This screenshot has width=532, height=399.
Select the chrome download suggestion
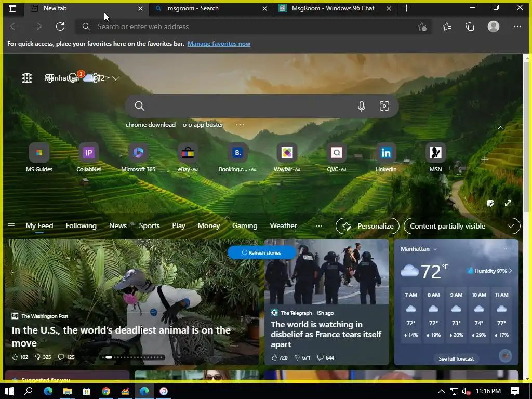[150, 125]
